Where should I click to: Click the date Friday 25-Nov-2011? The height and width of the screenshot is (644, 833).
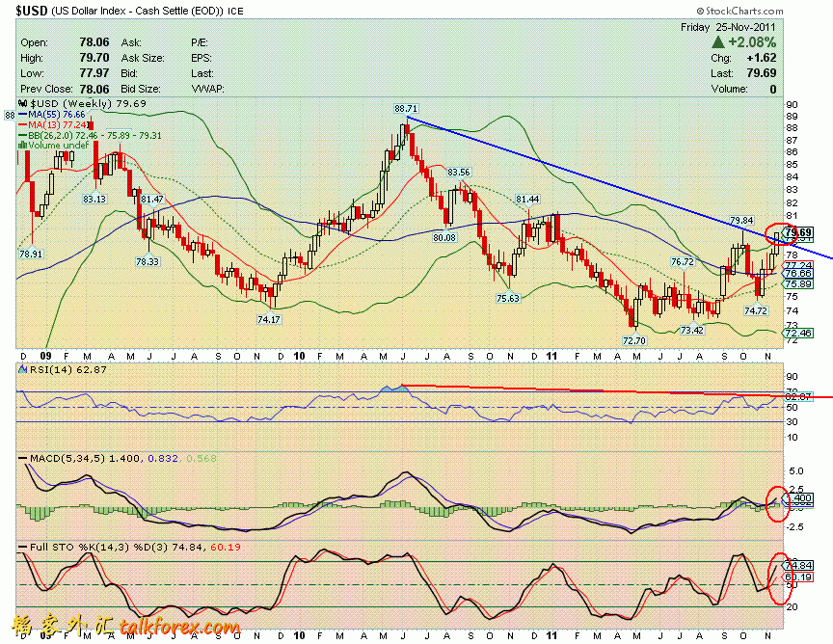[x=728, y=27]
